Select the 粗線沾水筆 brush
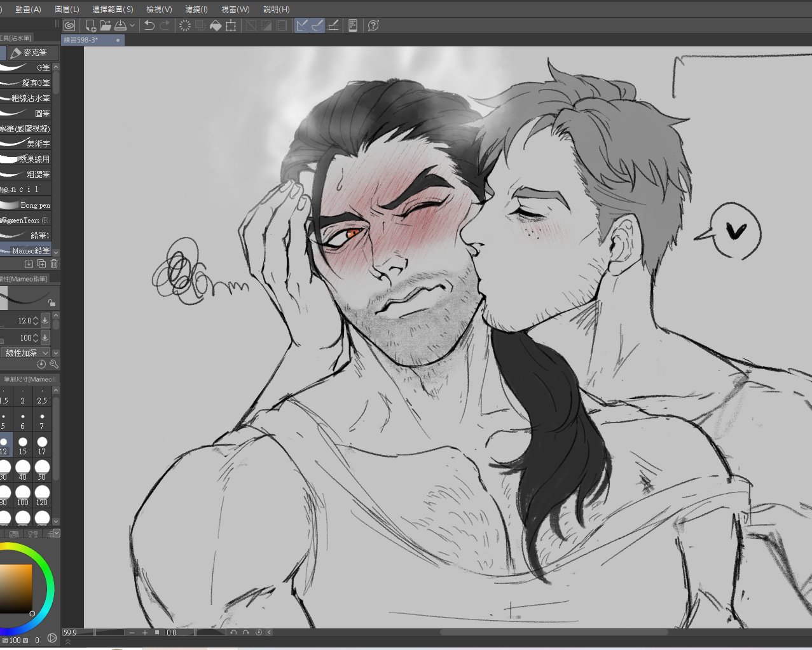Screen dimensions: 812x650 (25, 98)
